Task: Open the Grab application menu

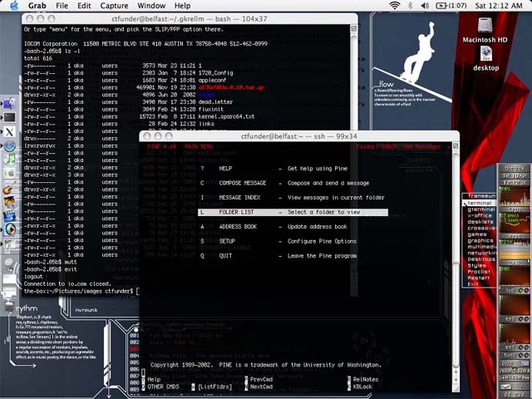Action: pos(37,6)
